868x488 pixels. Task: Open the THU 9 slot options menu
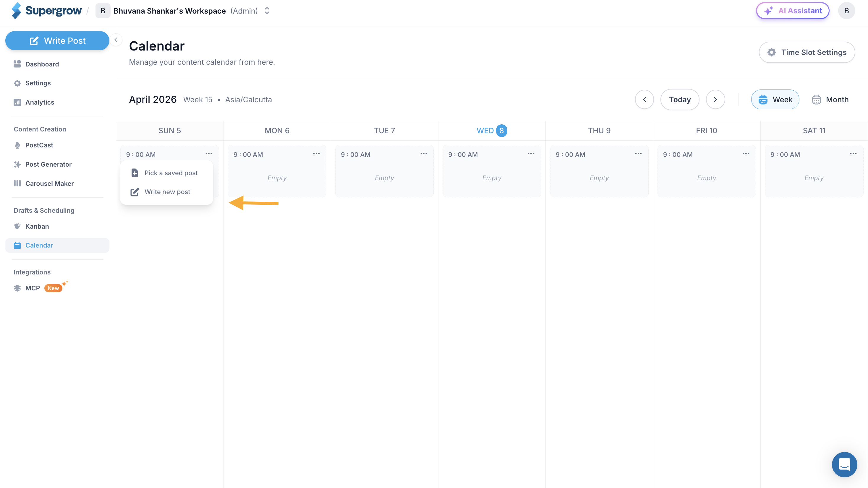(x=638, y=154)
